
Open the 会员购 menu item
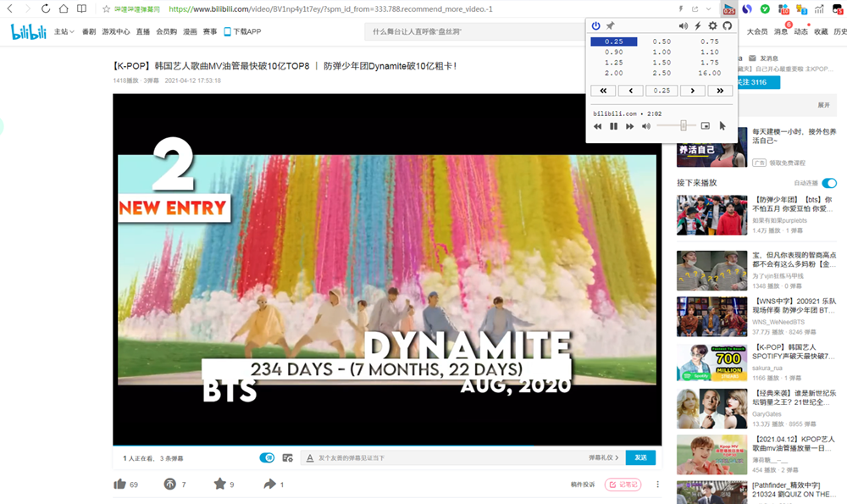pyautogui.click(x=166, y=32)
